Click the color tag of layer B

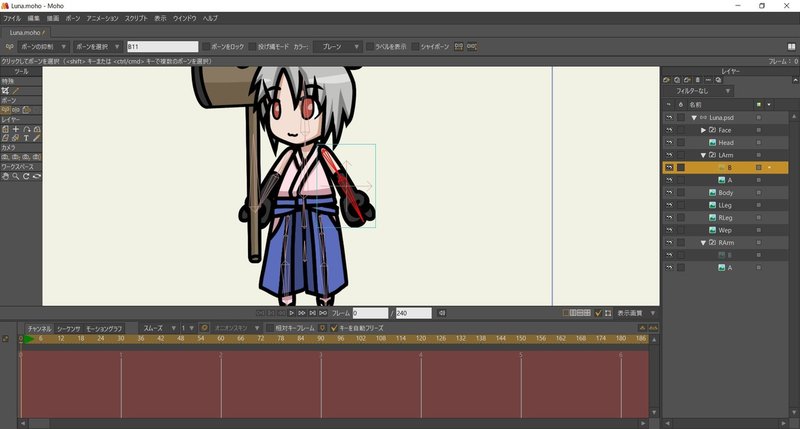click(759, 167)
